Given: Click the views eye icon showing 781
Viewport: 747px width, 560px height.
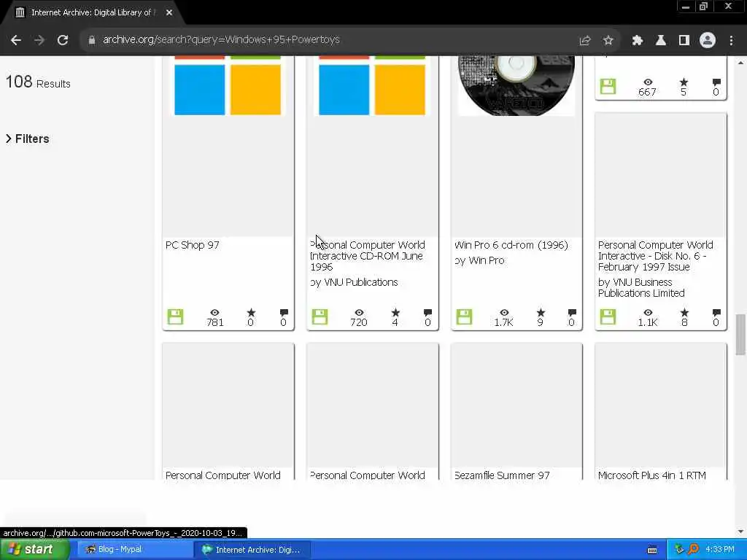Looking at the screenshot, I should click(x=215, y=312).
